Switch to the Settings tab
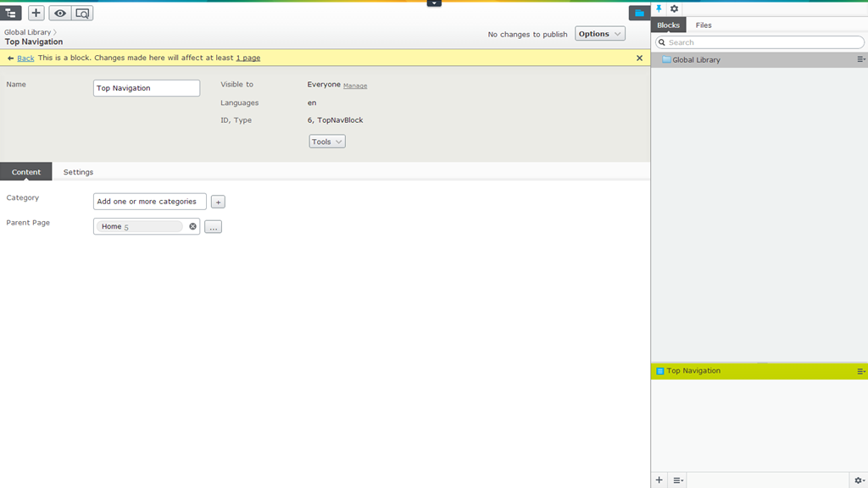 (x=78, y=172)
